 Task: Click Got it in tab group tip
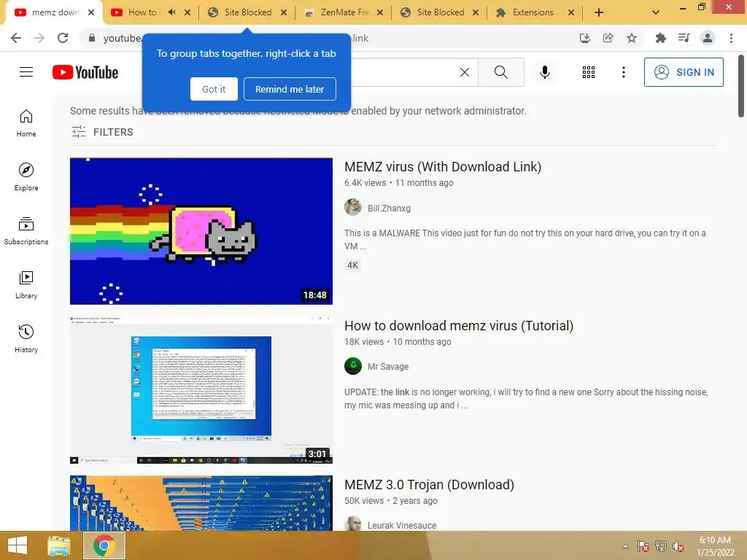point(214,89)
